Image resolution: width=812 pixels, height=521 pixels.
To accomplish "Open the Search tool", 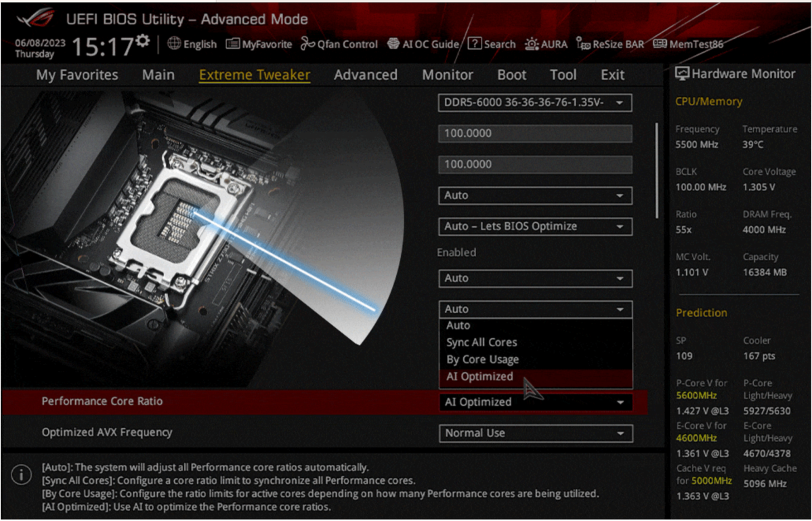I will click(x=492, y=45).
